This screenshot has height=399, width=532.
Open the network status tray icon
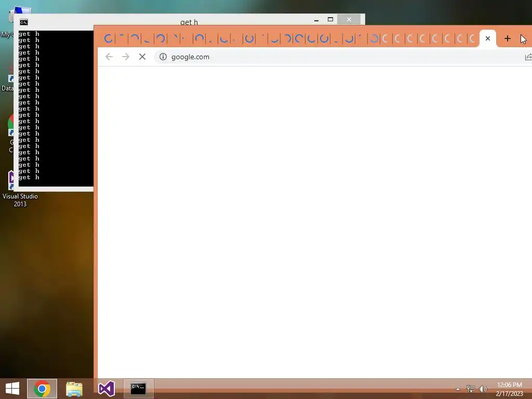[x=470, y=389]
